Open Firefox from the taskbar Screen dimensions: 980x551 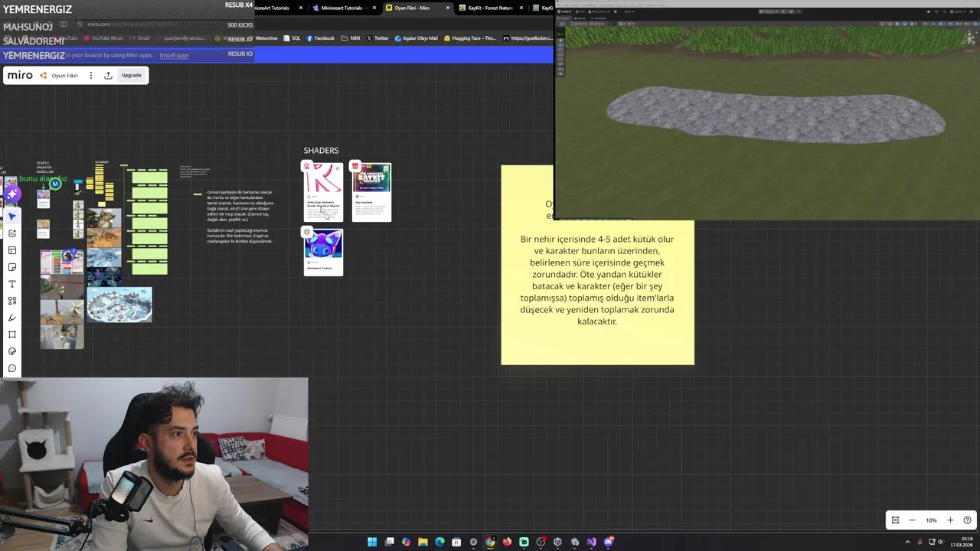coord(507,542)
